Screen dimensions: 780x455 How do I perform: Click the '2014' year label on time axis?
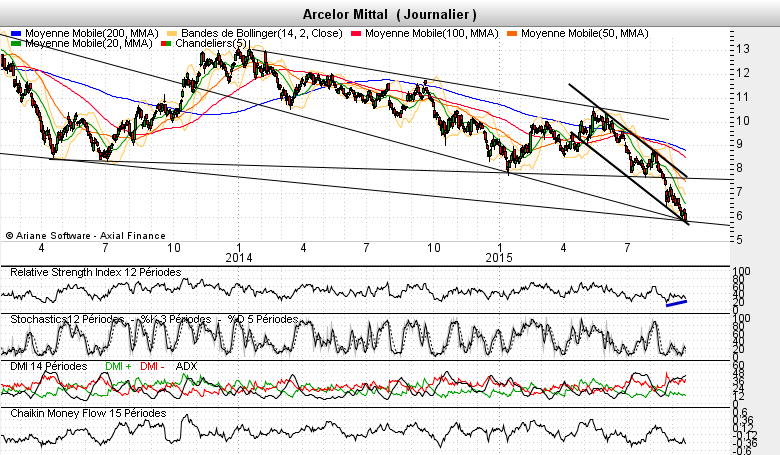pyautogui.click(x=239, y=258)
